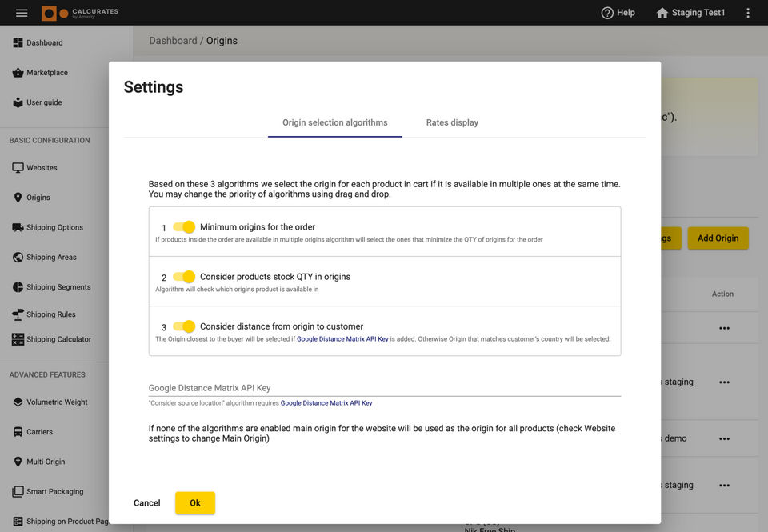Click the Shipping Areas globe icon

18,257
